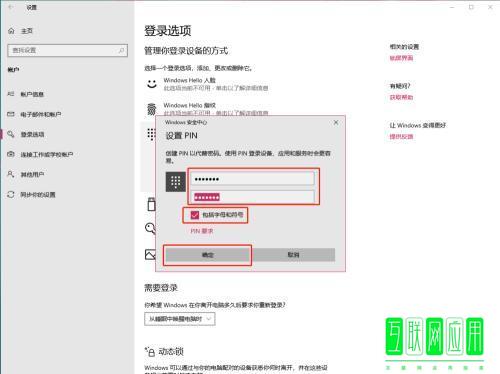
Task: Open the 提供反馈 link
Action: tap(401, 137)
